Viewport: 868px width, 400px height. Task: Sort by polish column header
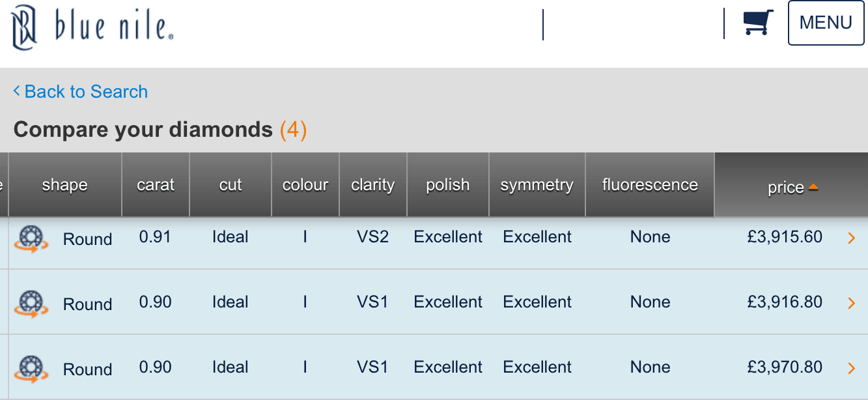pyautogui.click(x=448, y=185)
